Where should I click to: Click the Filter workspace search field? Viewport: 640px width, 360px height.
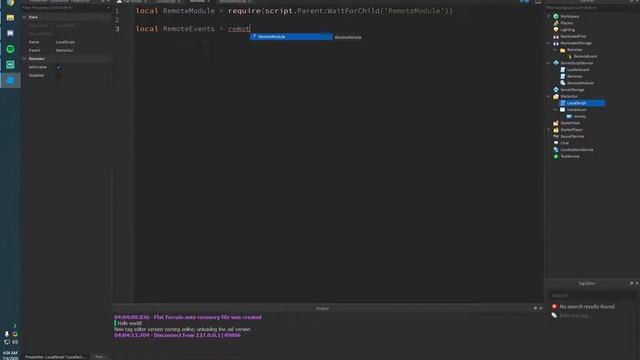point(591,8)
